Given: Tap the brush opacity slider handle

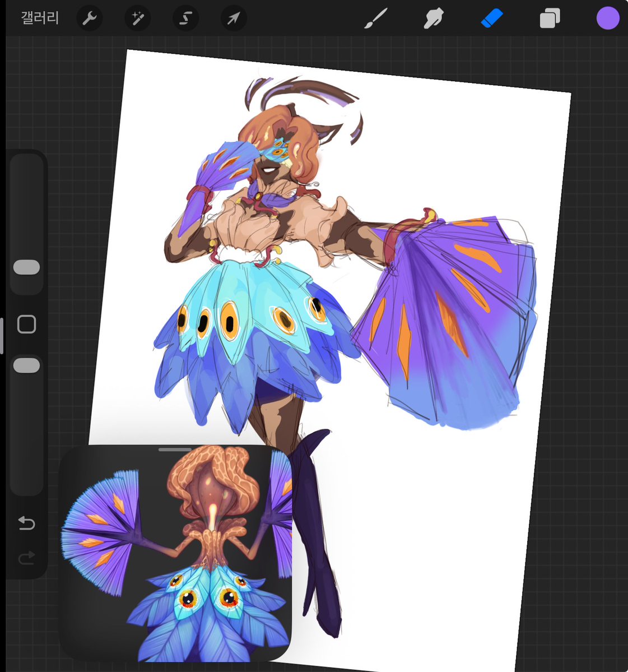Looking at the screenshot, I should tap(26, 365).
